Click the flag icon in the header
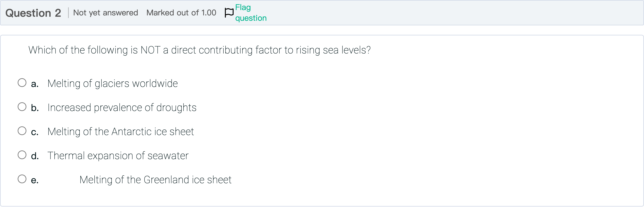The width and height of the screenshot is (644, 216). (x=229, y=13)
